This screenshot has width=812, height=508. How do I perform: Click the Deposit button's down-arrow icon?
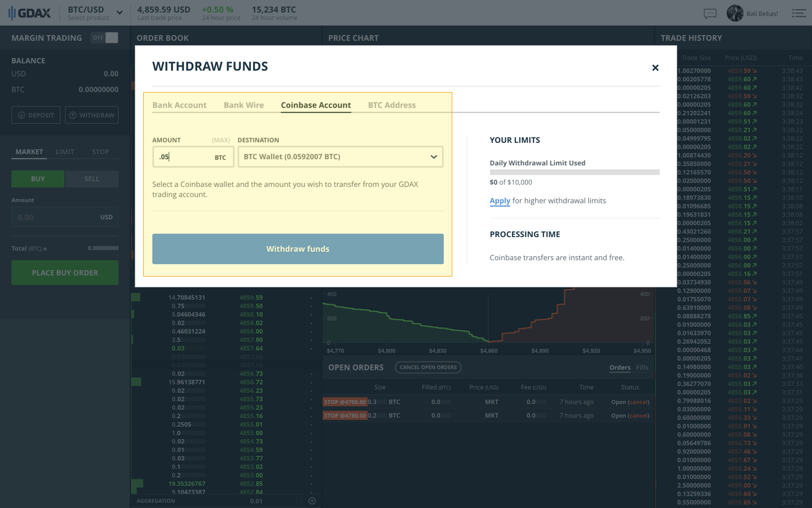(21, 115)
